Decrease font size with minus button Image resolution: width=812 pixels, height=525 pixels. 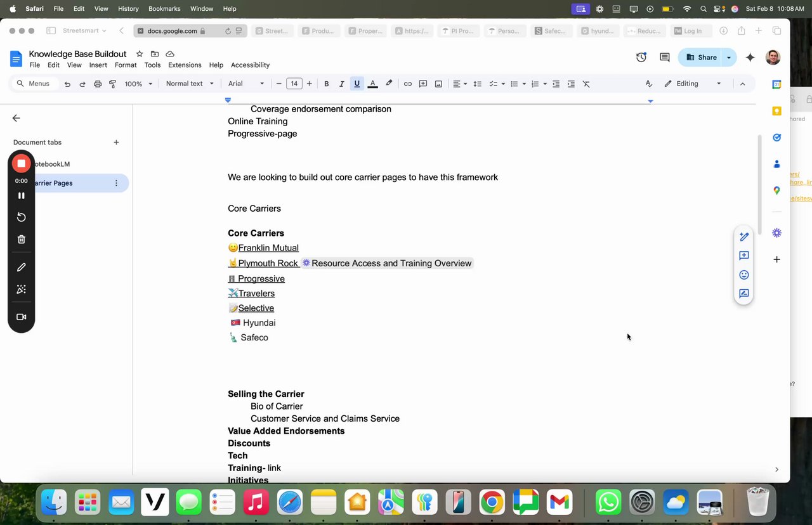[x=278, y=84]
